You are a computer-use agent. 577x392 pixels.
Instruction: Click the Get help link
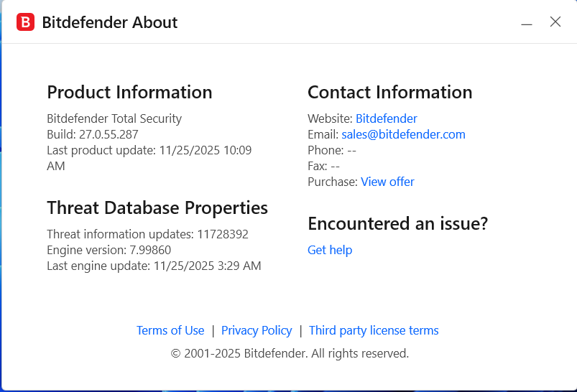click(x=330, y=250)
